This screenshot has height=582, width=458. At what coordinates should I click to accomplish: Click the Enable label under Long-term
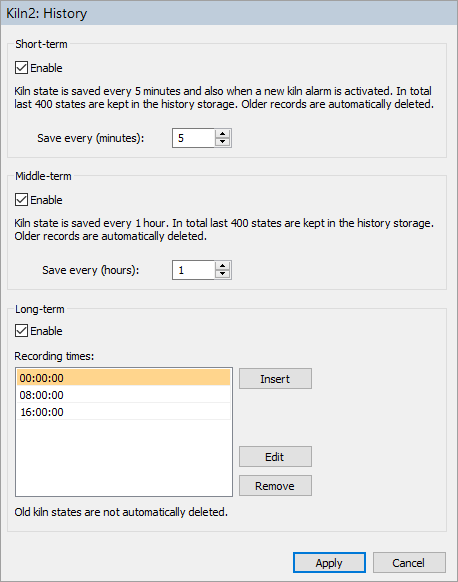(46, 331)
